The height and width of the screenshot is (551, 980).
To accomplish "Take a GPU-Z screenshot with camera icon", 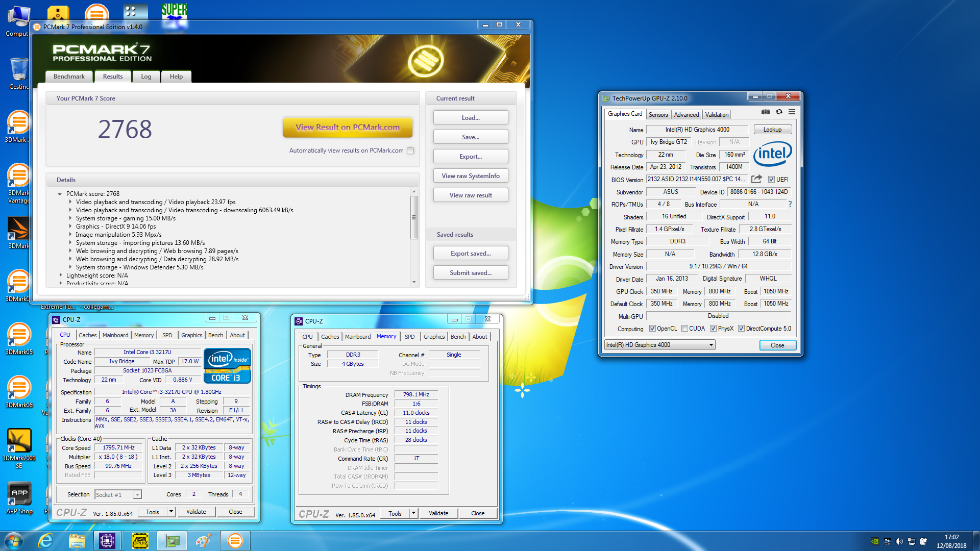I will tap(765, 112).
